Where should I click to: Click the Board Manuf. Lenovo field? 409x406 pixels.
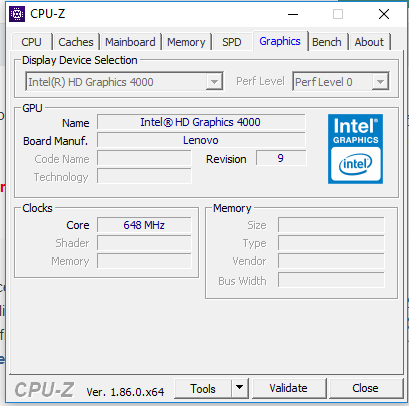[201, 140]
